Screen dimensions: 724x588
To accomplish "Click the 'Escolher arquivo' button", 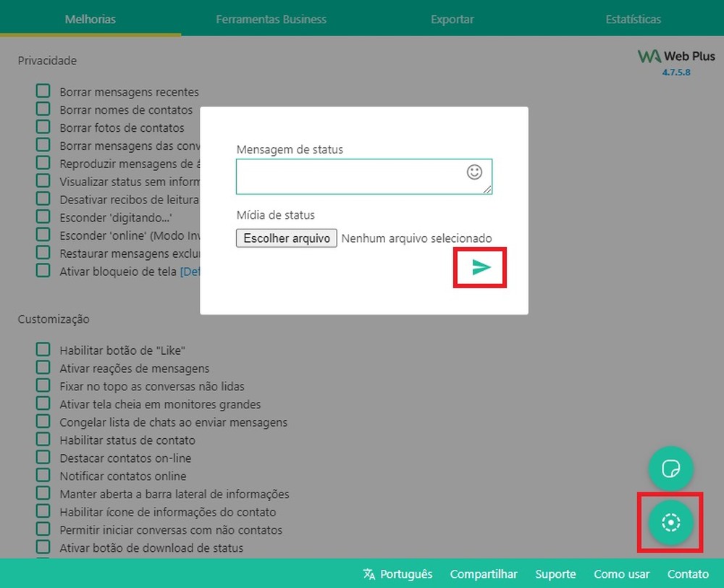I will point(286,238).
